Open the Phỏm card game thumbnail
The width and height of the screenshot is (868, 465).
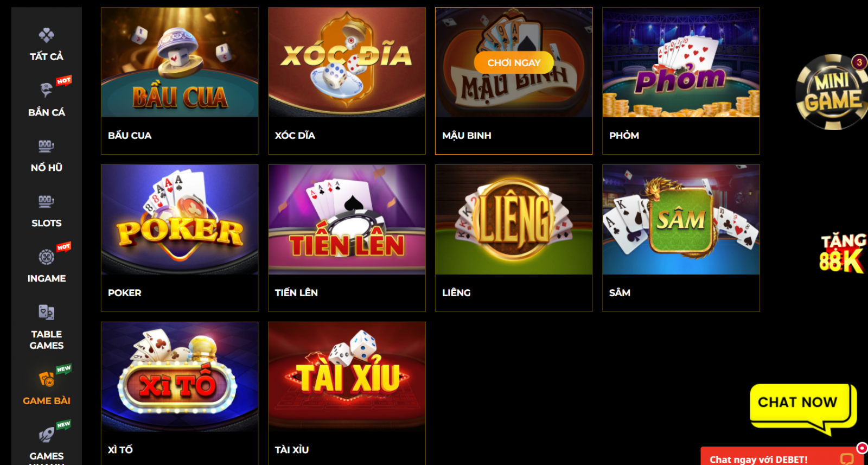(x=681, y=63)
